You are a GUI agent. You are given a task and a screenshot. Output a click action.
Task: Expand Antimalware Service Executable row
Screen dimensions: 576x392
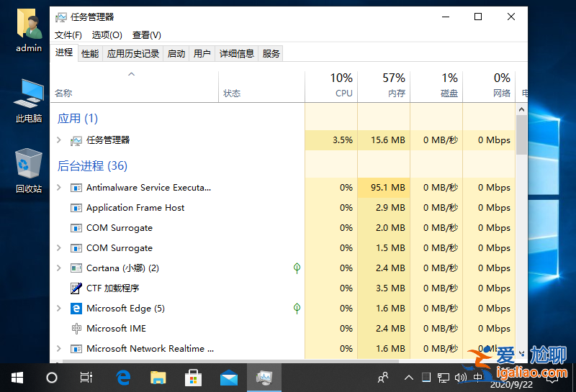pyautogui.click(x=59, y=188)
